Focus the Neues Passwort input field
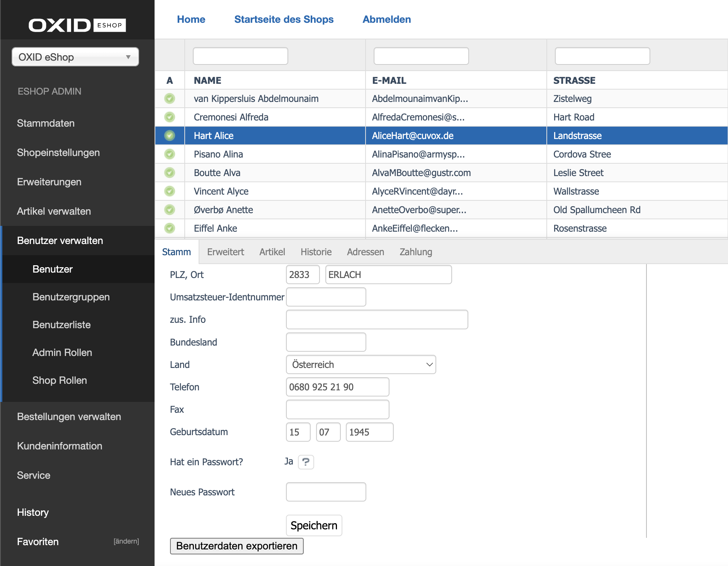Viewport: 728px width, 566px height. click(x=326, y=492)
